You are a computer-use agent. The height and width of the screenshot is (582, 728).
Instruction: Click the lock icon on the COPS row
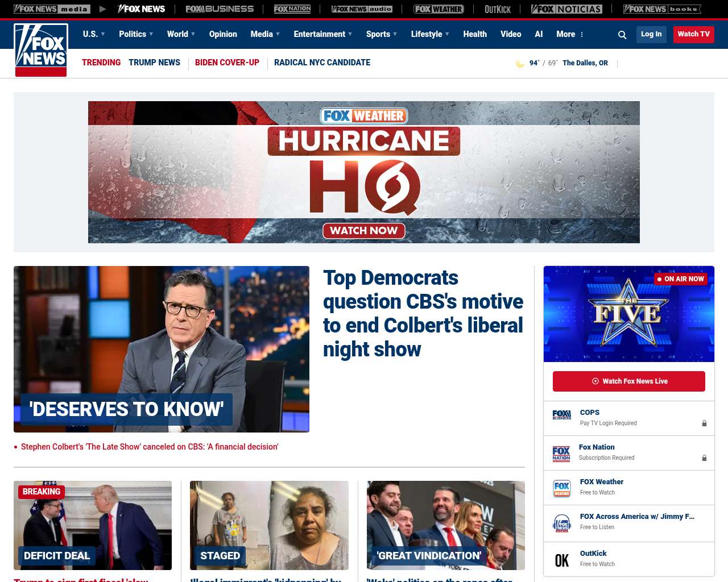[704, 423]
